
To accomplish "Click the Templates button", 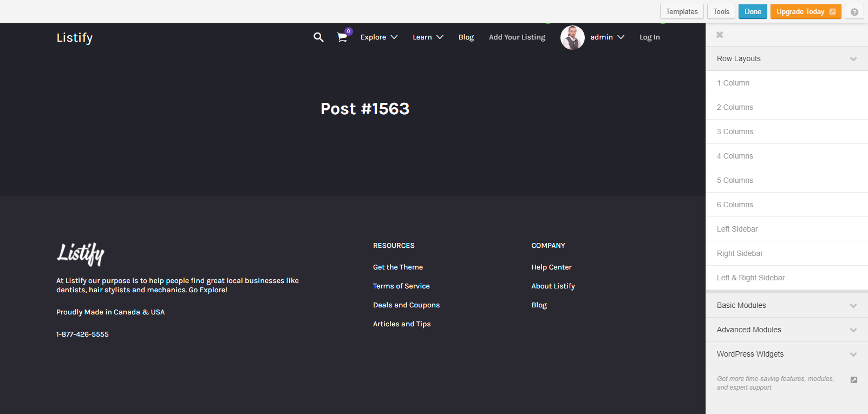I will (x=682, y=12).
